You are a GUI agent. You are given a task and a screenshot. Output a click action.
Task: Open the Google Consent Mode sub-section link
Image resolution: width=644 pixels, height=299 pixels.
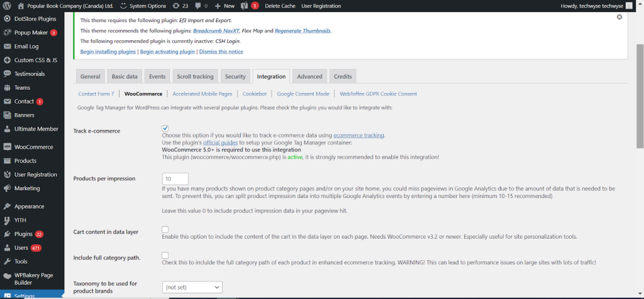coord(303,94)
